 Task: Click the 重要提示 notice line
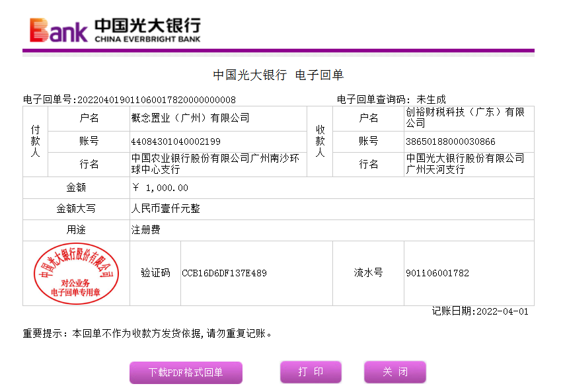pyautogui.click(x=147, y=333)
